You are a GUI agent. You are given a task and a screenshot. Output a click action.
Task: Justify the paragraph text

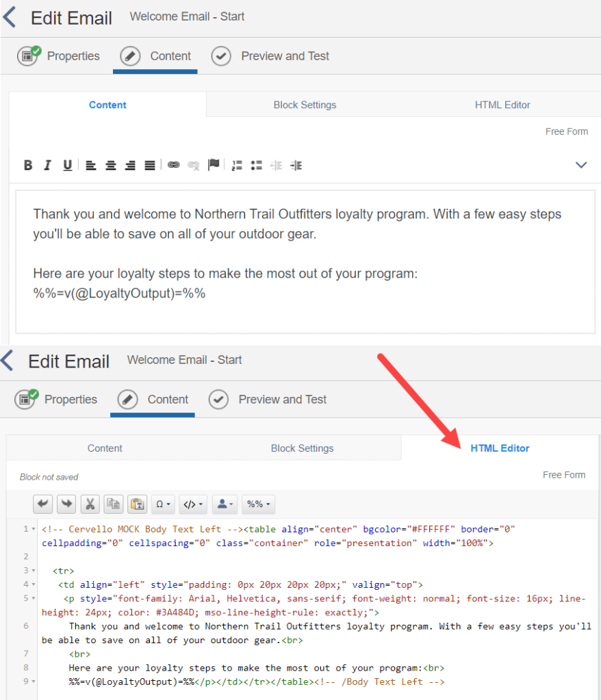[150, 165]
